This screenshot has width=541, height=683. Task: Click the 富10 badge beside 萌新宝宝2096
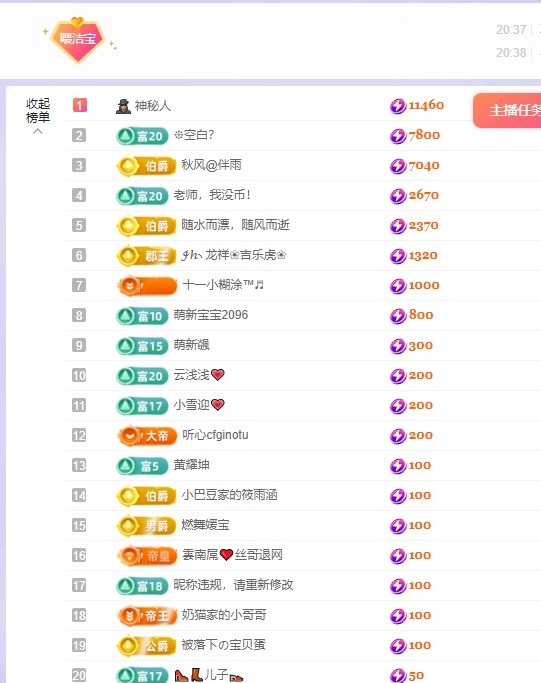pos(142,316)
